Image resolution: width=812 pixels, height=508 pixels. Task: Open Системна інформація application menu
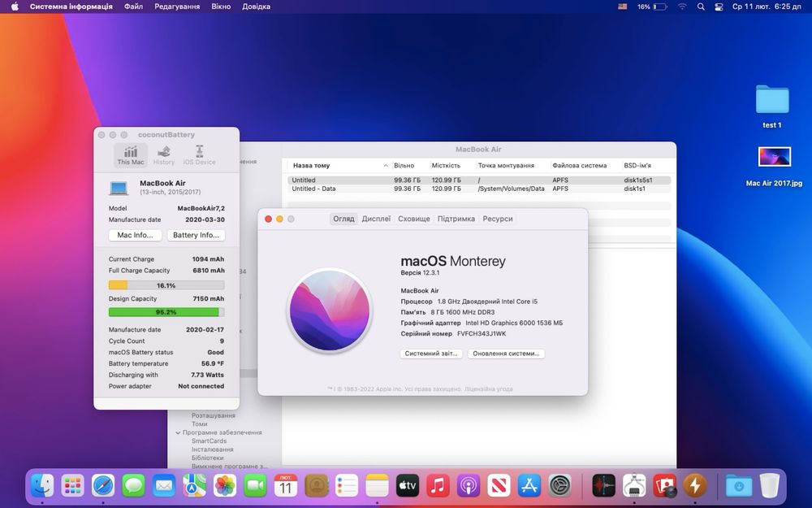click(x=71, y=7)
